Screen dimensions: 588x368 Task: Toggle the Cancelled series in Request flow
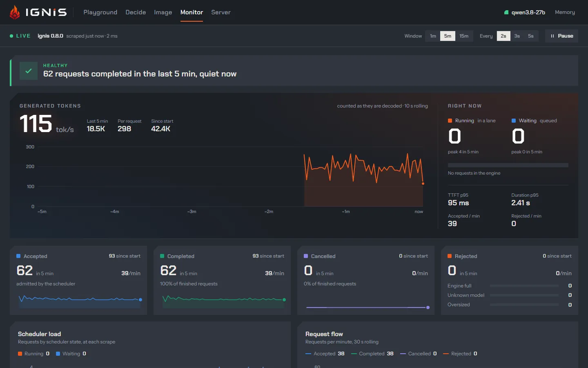[x=419, y=354]
